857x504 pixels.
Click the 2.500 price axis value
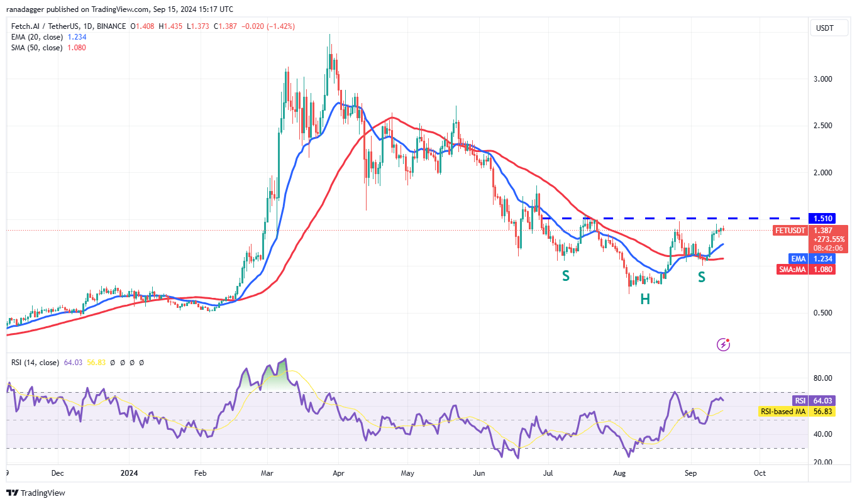824,126
